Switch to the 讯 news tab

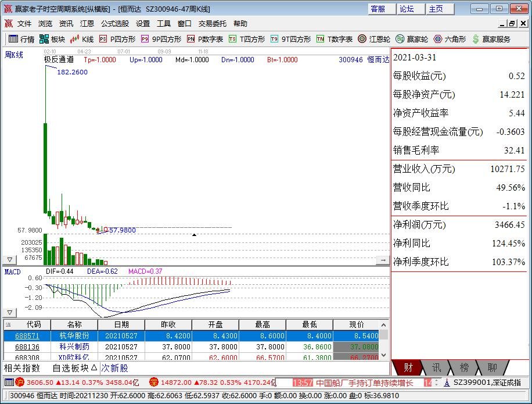click(x=436, y=367)
